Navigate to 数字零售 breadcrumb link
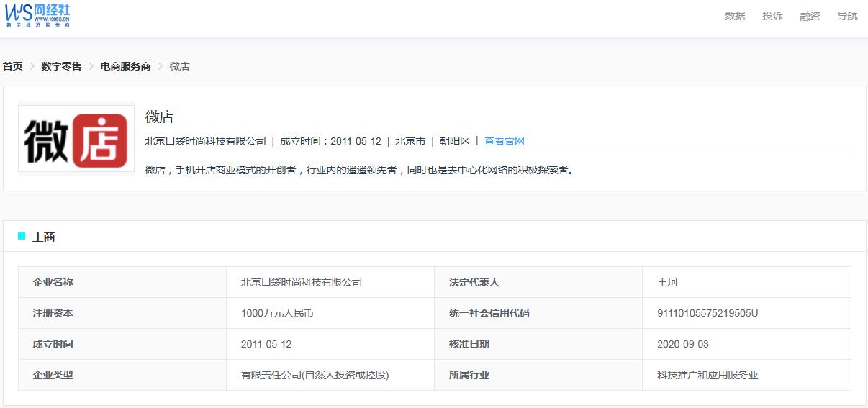Screen dimensions: 868x408 pyautogui.click(x=61, y=66)
